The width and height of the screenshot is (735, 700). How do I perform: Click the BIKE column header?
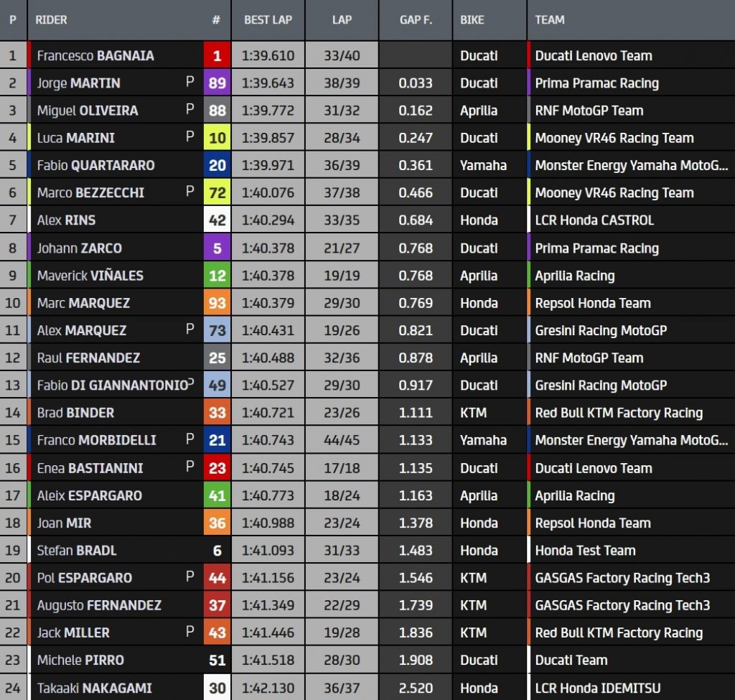pyautogui.click(x=472, y=20)
